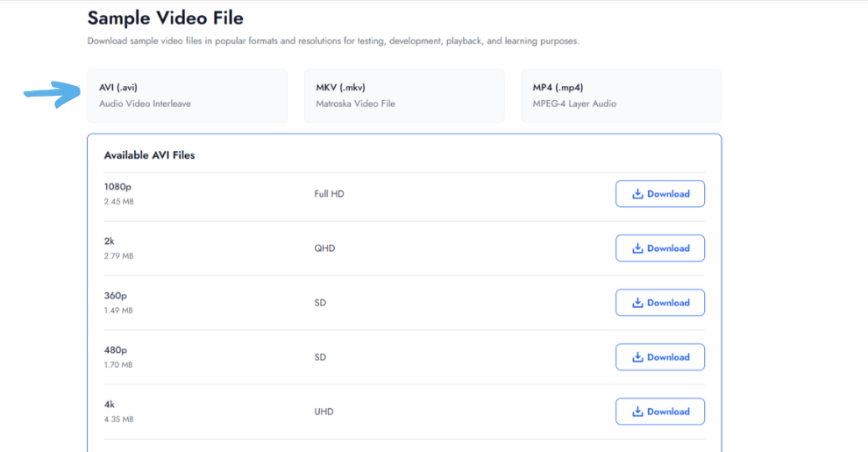Viewport: 868px width, 452px height.
Task: Download the 1080p Full HD AVI file
Action: (660, 194)
